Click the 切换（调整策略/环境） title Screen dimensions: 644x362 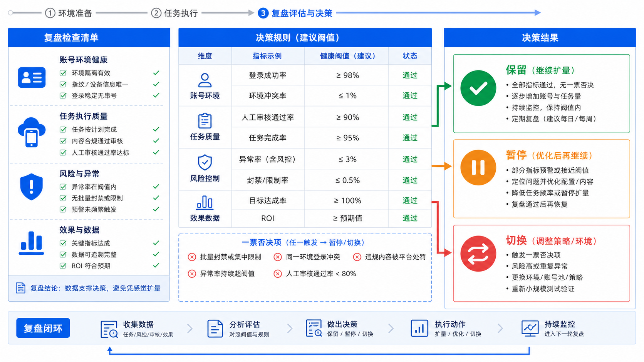tap(552, 241)
